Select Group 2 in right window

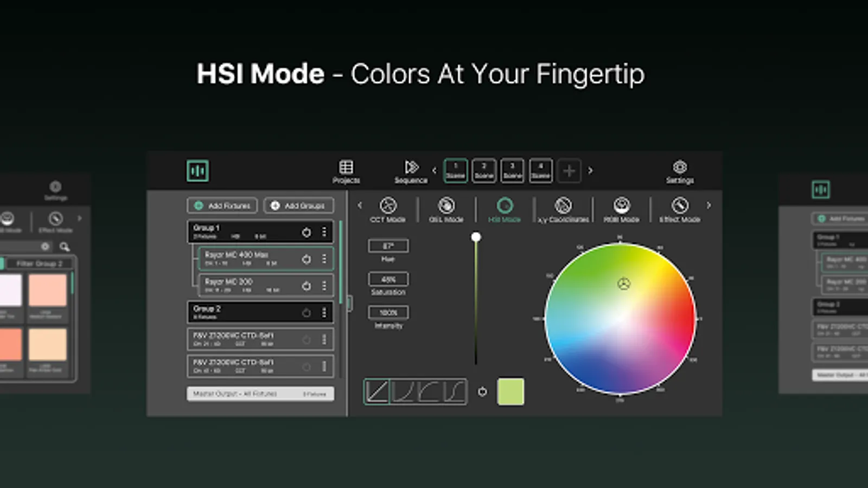pos(840,307)
